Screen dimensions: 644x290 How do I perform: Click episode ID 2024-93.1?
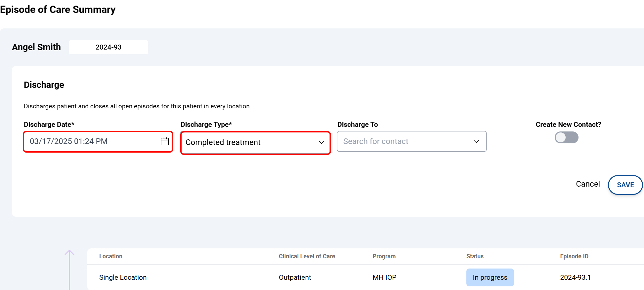(x=575, y=277)
